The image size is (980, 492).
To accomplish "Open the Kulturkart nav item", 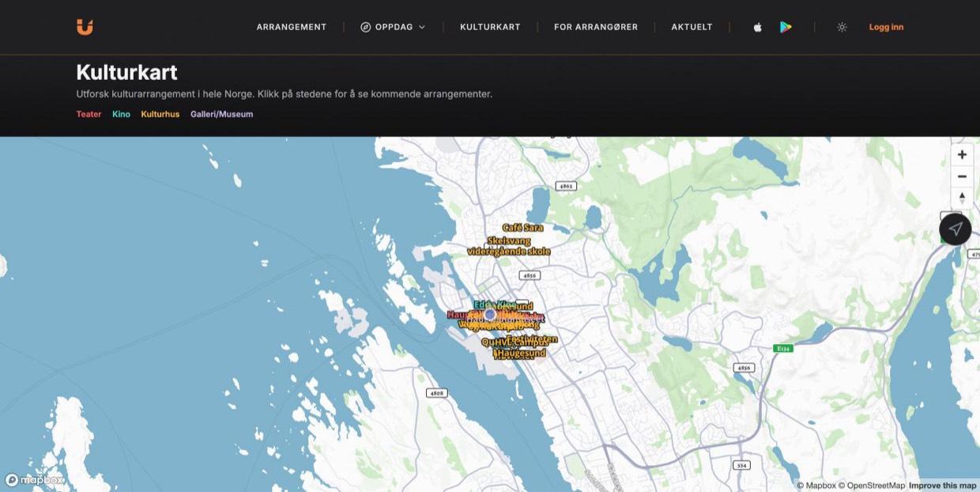I will [490, 27].
